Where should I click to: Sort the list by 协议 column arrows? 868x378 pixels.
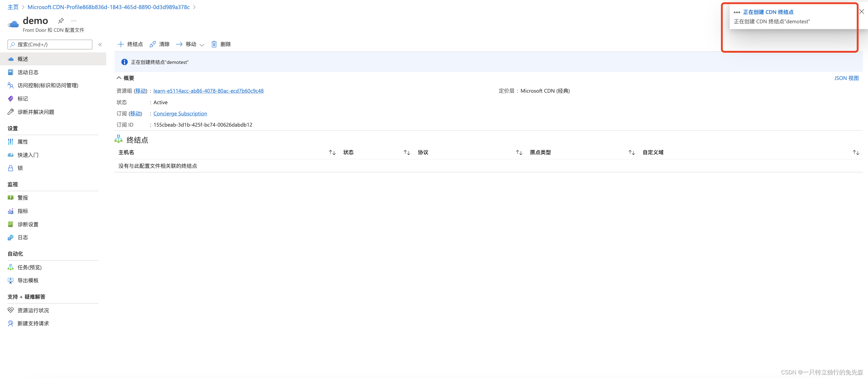point(519,152)
